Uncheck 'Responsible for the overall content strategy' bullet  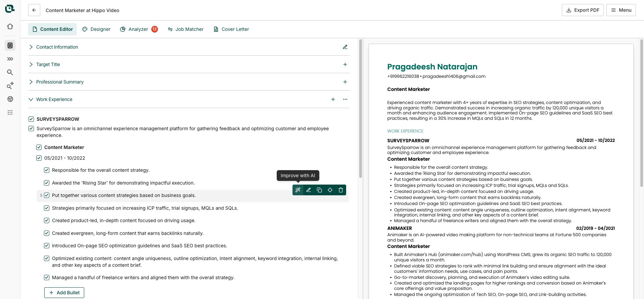point(47,170)
